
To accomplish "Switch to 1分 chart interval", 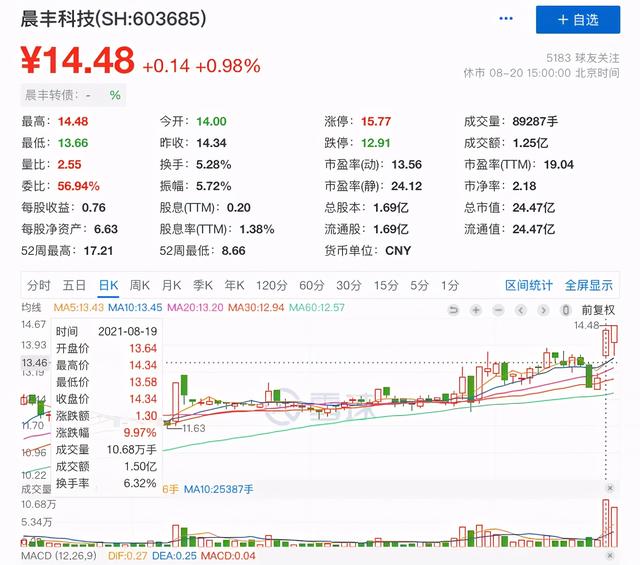I will pos(450,285).
